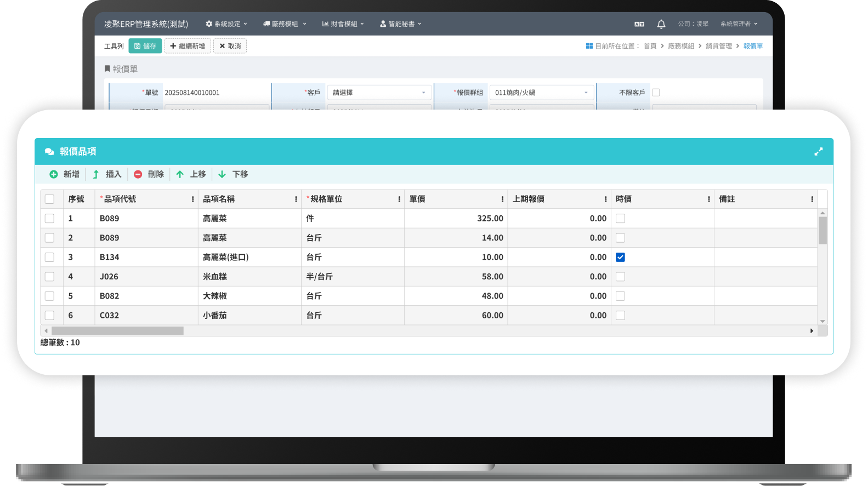The image size is (868, 486).
Task: Click the 插入 insert-row icon
Action: (96, 174)
